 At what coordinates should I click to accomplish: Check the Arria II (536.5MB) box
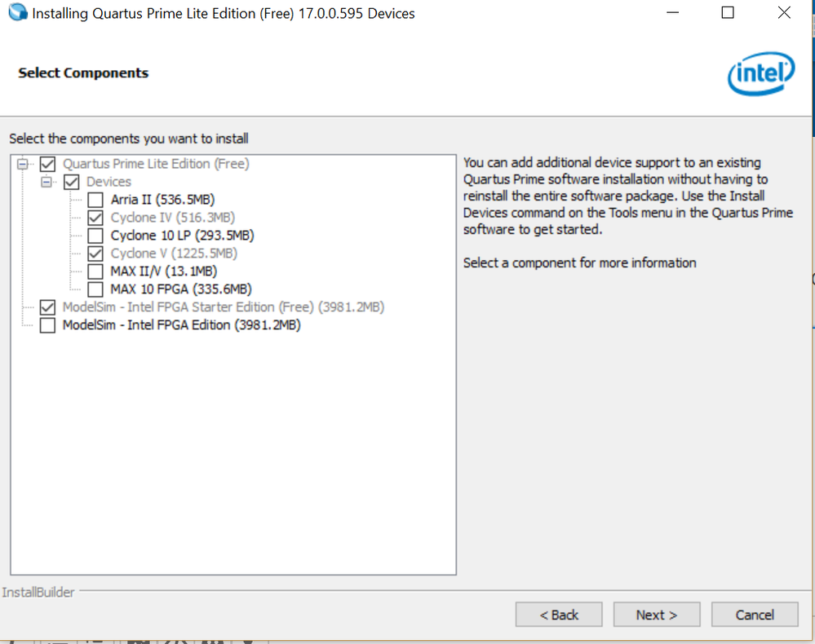95,200
